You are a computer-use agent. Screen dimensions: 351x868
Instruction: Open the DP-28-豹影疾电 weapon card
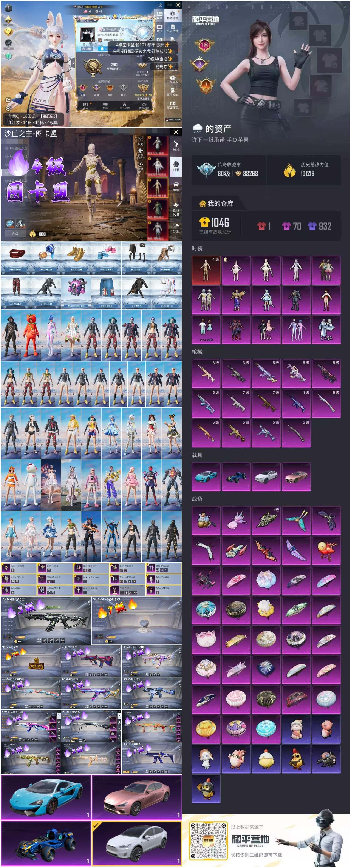pos(91,726)
